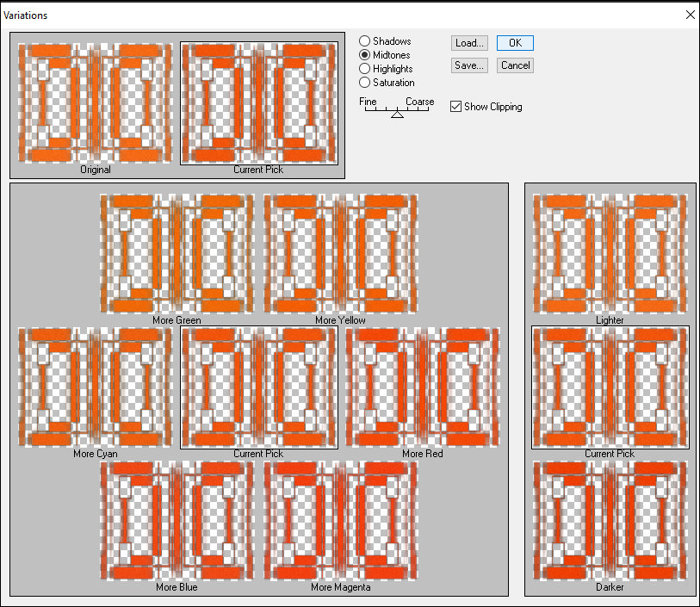This screenshot has height=607, width=700.
Task: Choose the Highlights radio button
Action: click(365, 69)
